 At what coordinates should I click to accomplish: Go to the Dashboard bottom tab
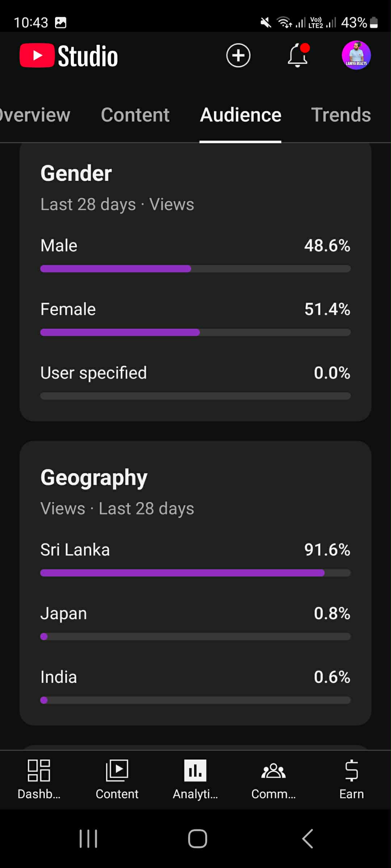coord(39,779)
